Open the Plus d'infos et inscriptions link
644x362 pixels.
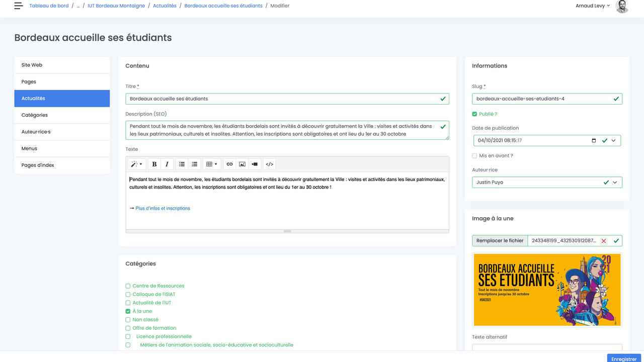162,208
